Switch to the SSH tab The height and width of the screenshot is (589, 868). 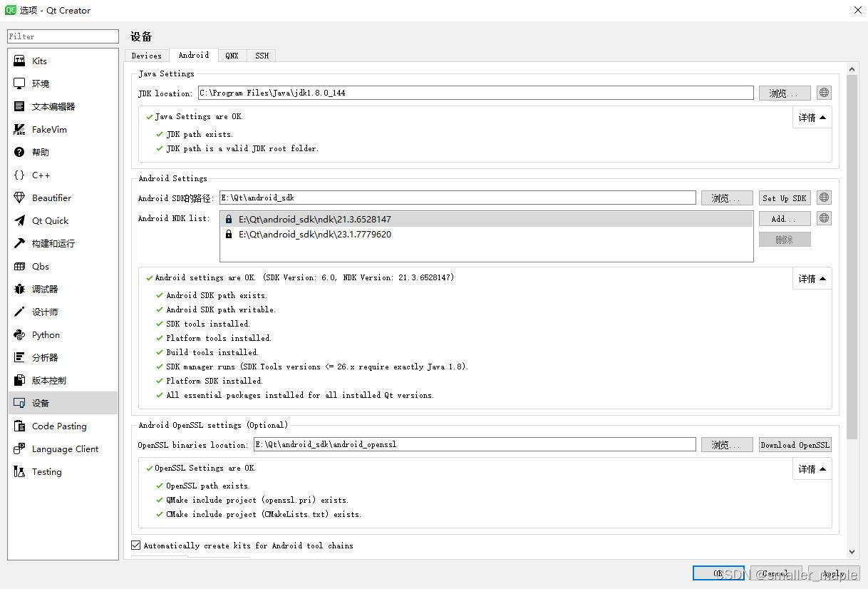point(262,56)
